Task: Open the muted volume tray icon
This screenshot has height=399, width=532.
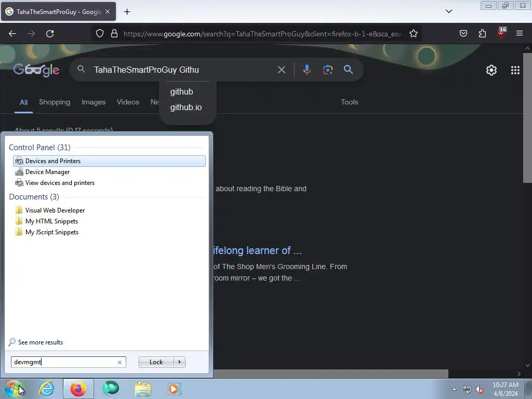Action: pyautogui.click(x=480, y=389)
